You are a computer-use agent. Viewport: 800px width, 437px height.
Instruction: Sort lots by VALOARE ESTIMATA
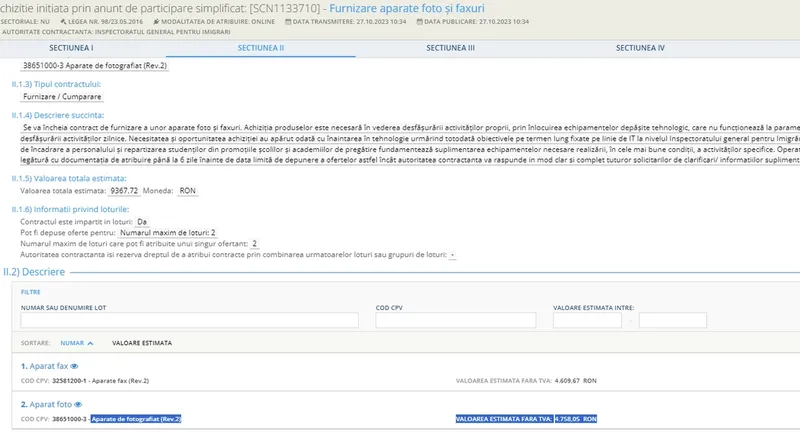tap(142, 343)
